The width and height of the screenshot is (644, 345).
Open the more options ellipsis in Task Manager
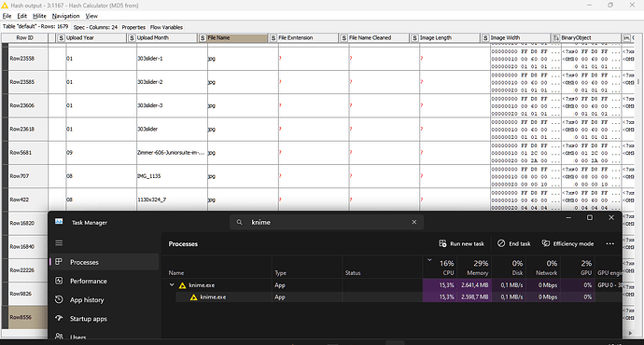click(609, 243)
